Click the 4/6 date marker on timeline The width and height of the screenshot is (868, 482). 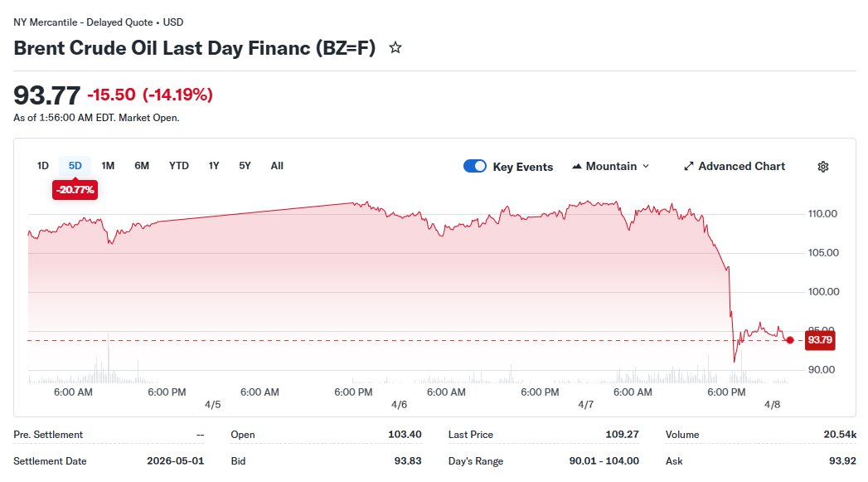click(x=399, y=405)
